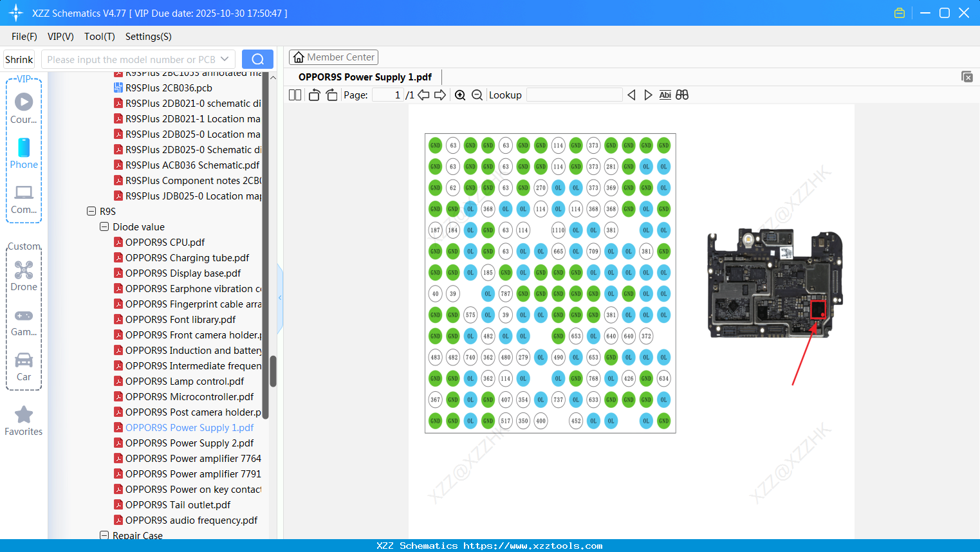The image size is (980, 552).
Task: Open OPPOR9S Power amplifier 7764 file
Action: tap(193, 459)
